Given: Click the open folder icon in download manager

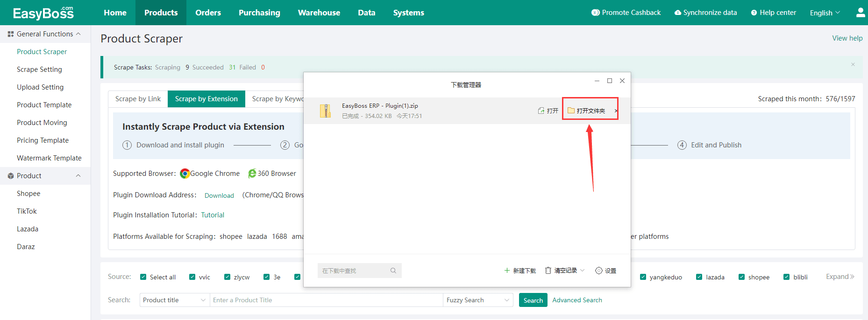Looking at the screenshot, I should pos(571,111).
